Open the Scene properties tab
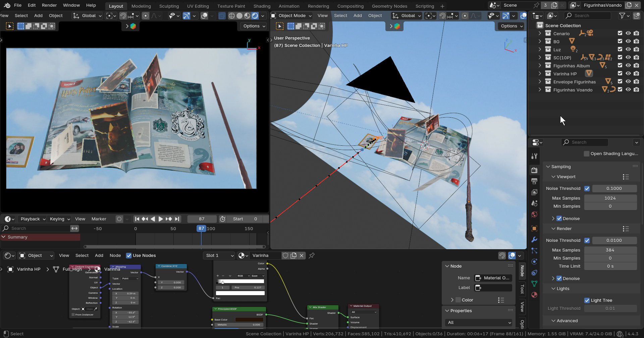 coord(534,203)
